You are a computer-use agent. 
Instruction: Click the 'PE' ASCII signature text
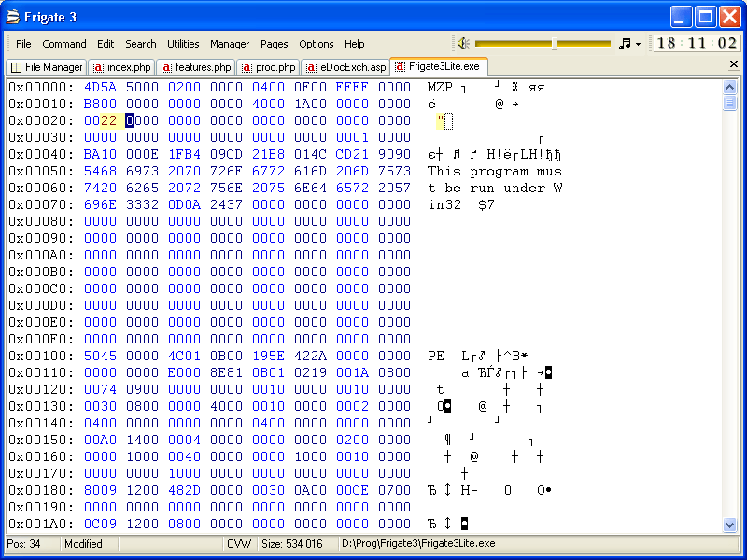(x=436, y=356)
